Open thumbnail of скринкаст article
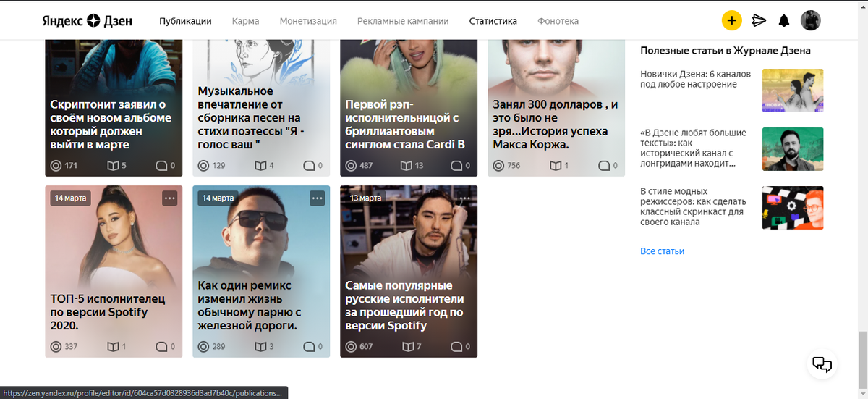Image resolution: width=868 pixels, height=399 pixels. click(793, 208)
